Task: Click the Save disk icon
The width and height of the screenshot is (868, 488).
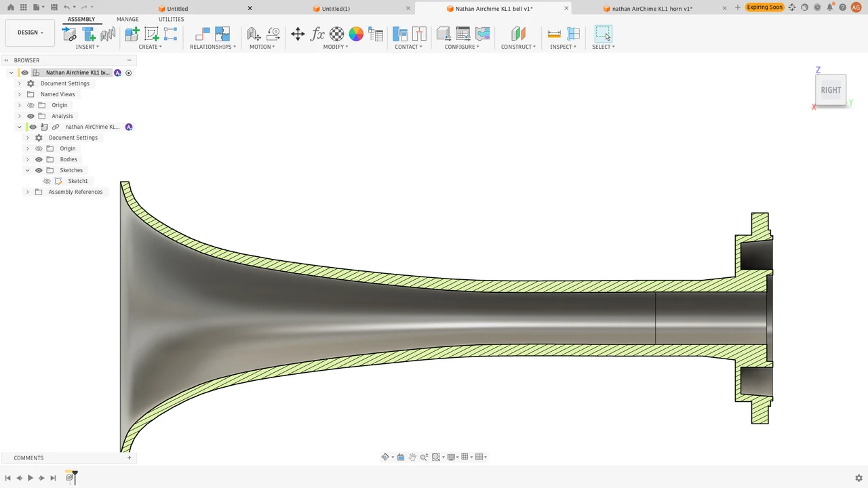Action: click(x=54, y=7)
